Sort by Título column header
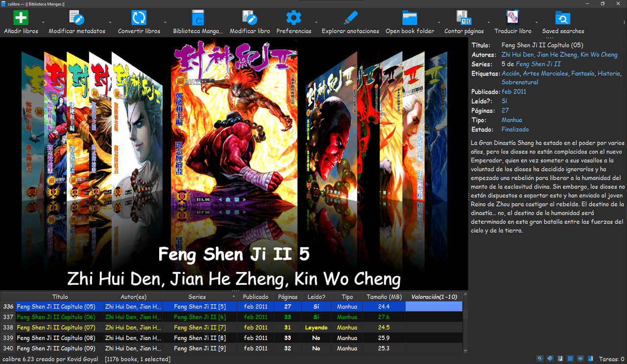The height and width of the screenshot is (364, 627). point(60,296)
